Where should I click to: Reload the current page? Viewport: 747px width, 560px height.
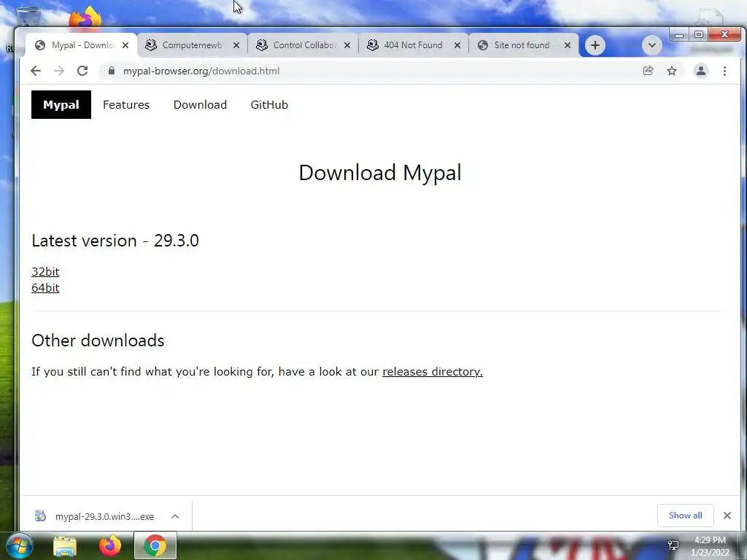(x=82, y=71)
